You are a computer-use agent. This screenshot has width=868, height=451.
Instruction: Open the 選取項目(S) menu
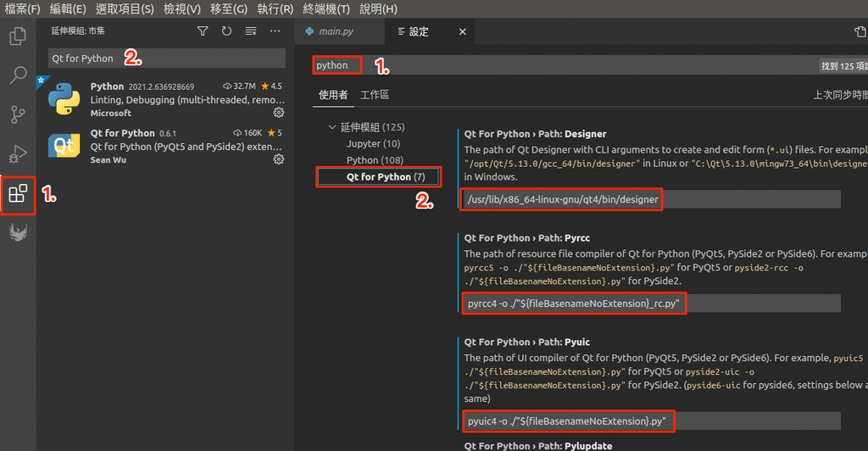pyautogui.click(x=125, y=8)
